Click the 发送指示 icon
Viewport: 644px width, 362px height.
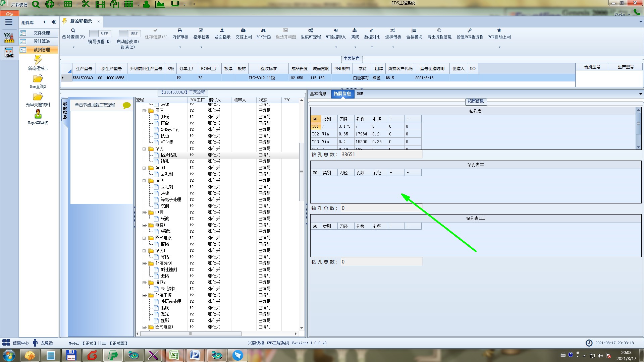pyautogui.click(x=222, y=31)
